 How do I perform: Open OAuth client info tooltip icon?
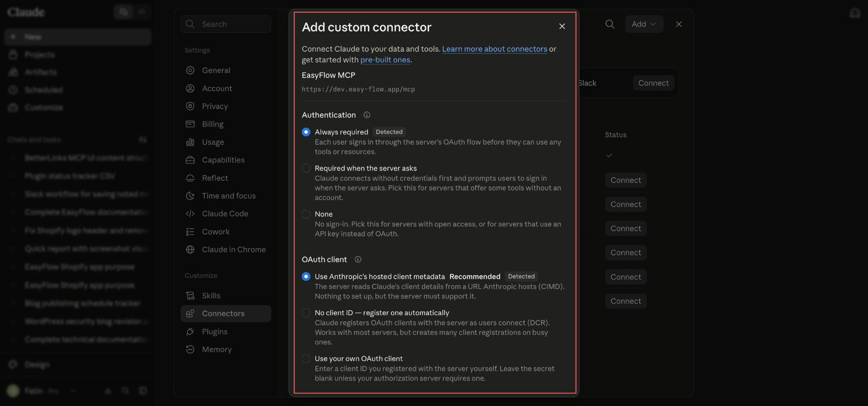(358, 259)
